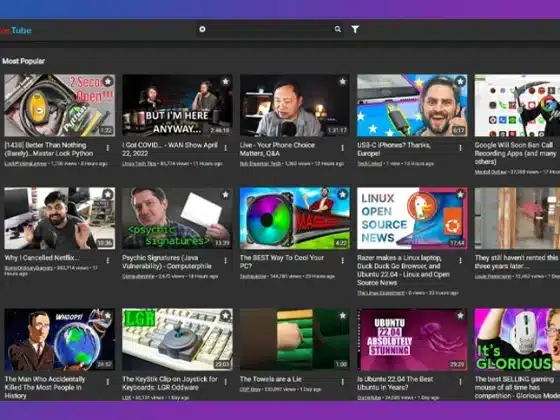Visit The Linux Experiment channel link
Image resolution: width=560 pixels, height=420 pixels.
pyautogui.click(x=381, y=293)
